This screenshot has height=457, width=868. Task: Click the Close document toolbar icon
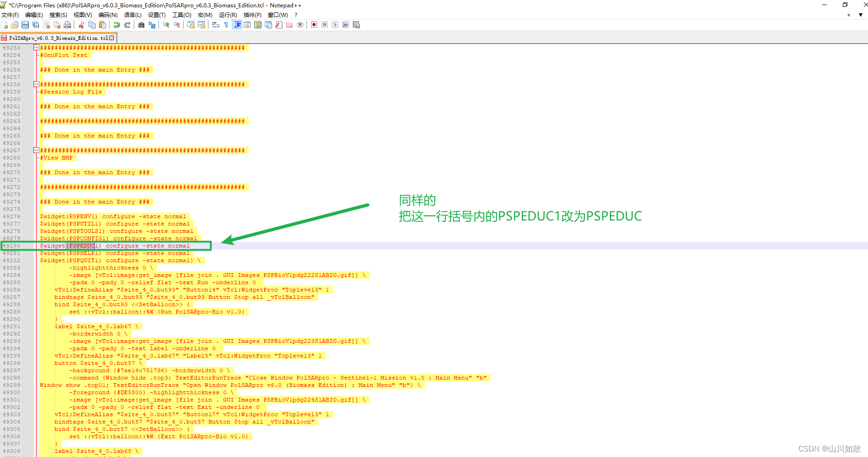[x=46, y=25]
